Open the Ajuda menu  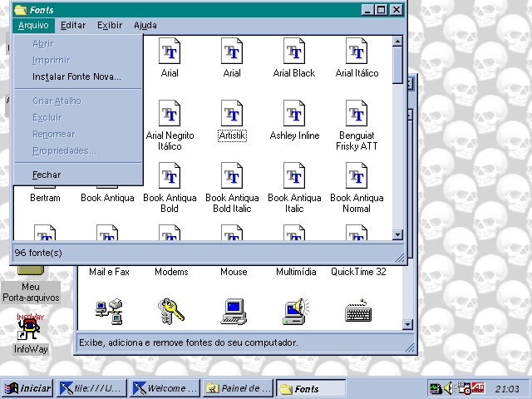click(145, 26)
